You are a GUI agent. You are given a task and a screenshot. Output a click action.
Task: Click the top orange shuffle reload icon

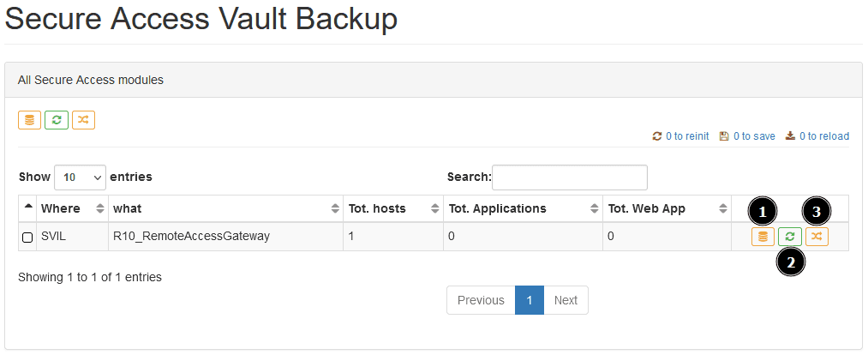(84, 120)
